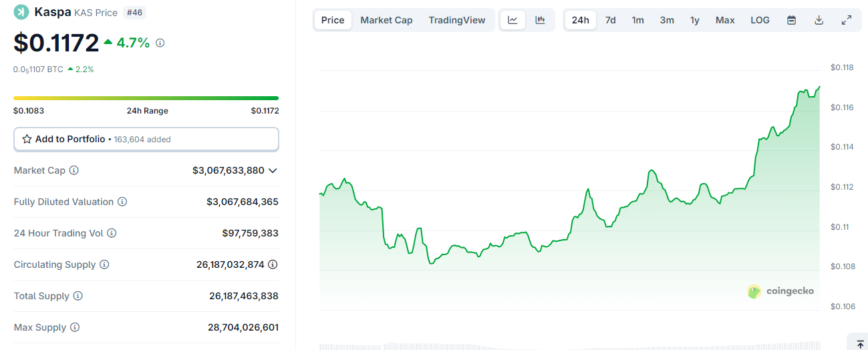The height and width of the screenshot is (350, 868).
Task: Select the 1m time range
Action: [x=638, y=20]
